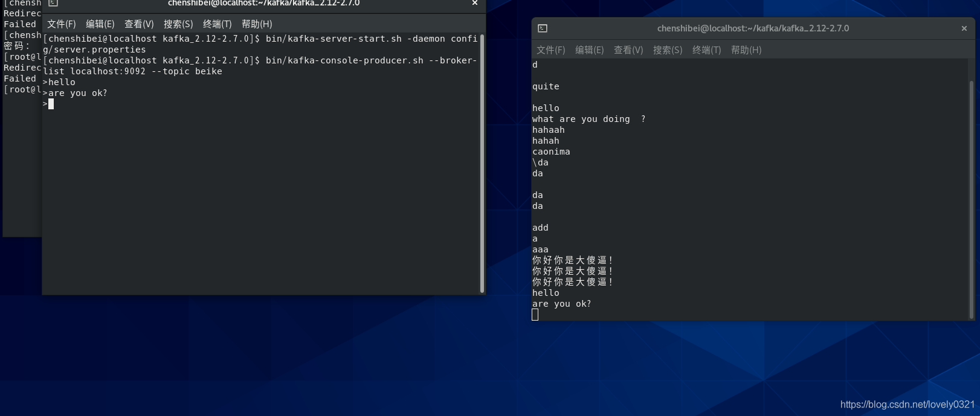Click producer window title bar text
Screen dimensions: 980x416
(263, 3)
